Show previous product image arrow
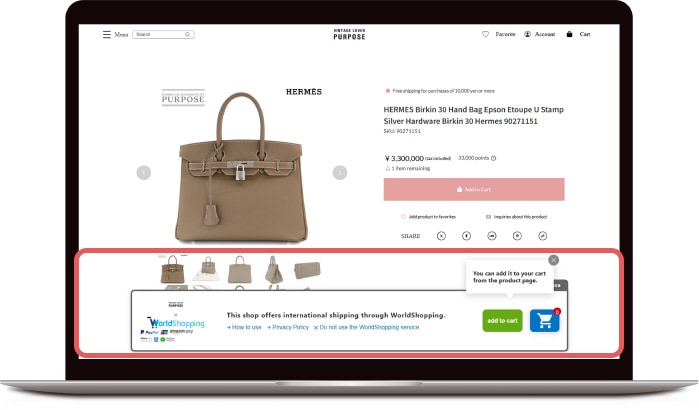Viewport: 699px width, 410px height. (144, 172)
